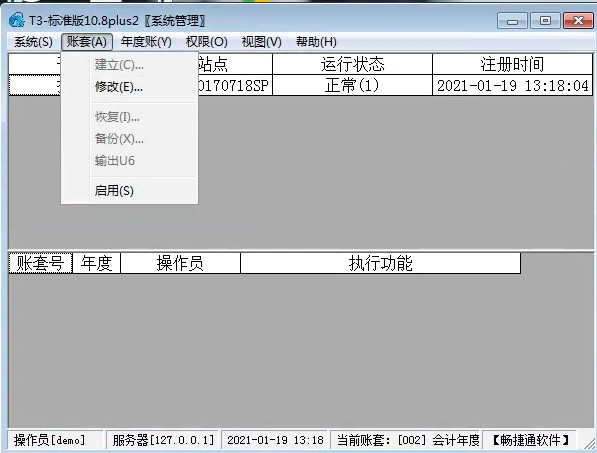Select the 账套号 column header
Viewport: 597px width, 453px height.
tap(40, 263)
